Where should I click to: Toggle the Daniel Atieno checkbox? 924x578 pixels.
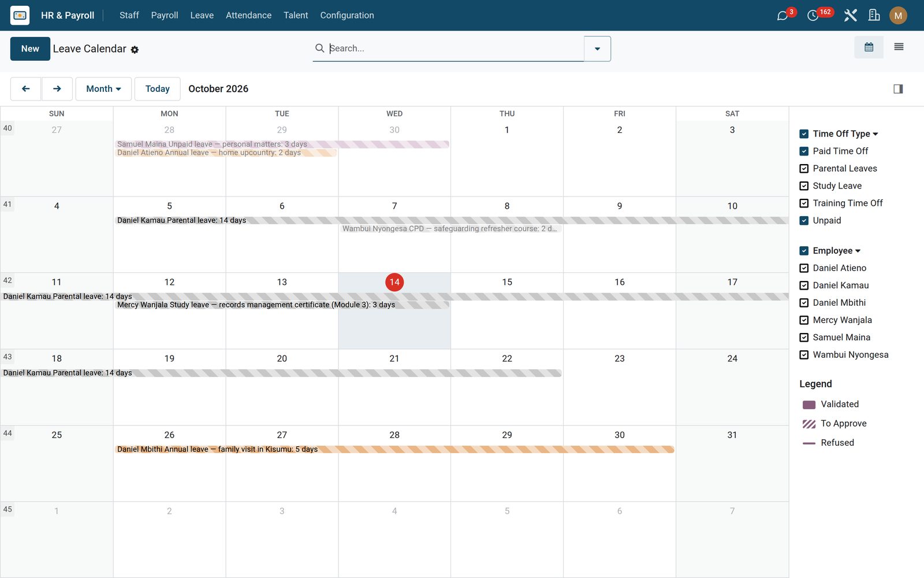click(x=804, y=268)
